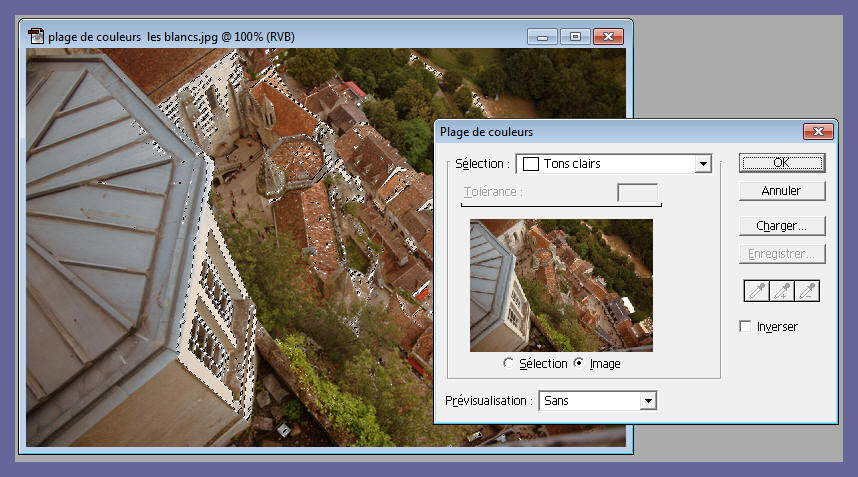This screenshot has width=858, height=477.
Task: Select the subtract-from-sample eyedropper
Action: click(x=807, y=291)
